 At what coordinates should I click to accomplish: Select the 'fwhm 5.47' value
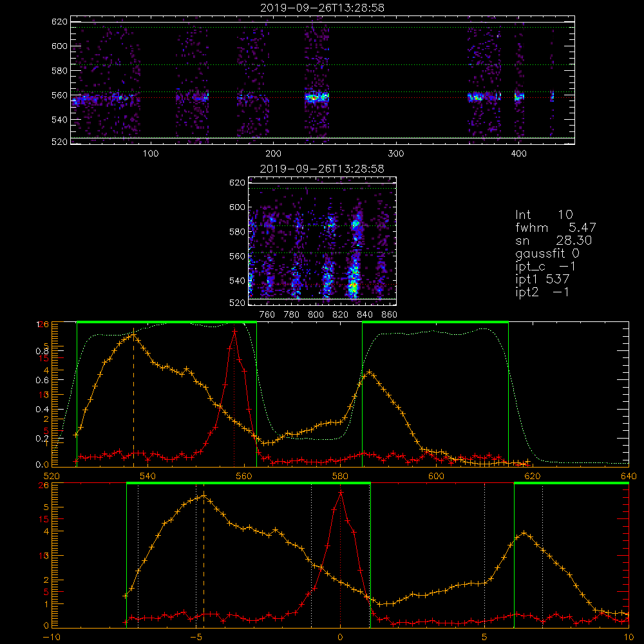(x=556, y=227)
